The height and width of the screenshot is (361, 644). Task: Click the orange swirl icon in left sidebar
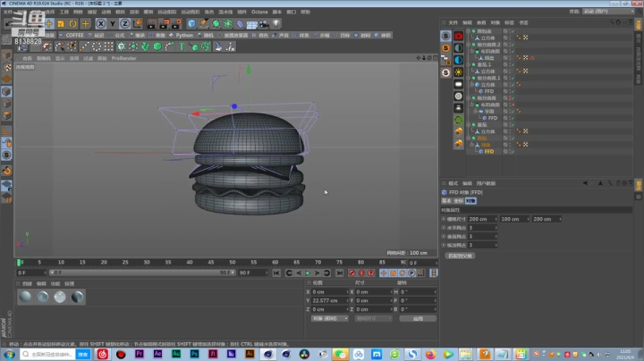(6, 171)
